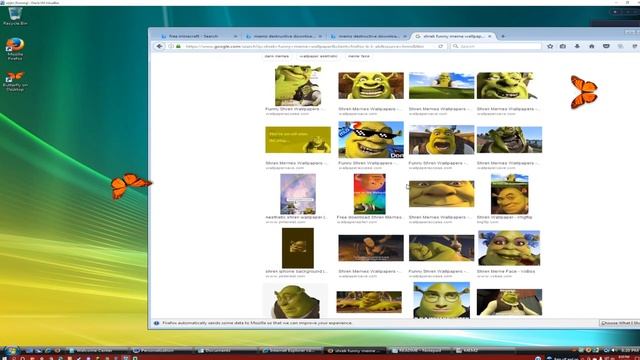640x360 pixels.
Task: Open the Shrek with pixel sunglasses thumbnail
Action: (371, 140)
